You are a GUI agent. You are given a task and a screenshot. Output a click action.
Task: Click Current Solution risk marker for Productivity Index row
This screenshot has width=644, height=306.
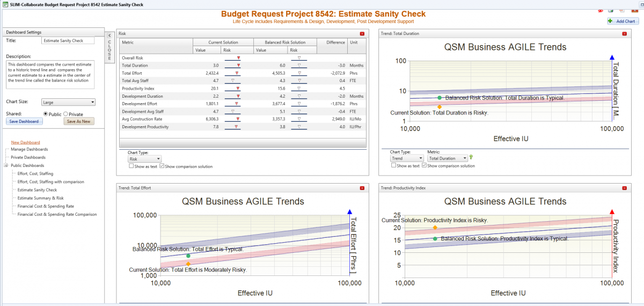click(x=238, y=88)
